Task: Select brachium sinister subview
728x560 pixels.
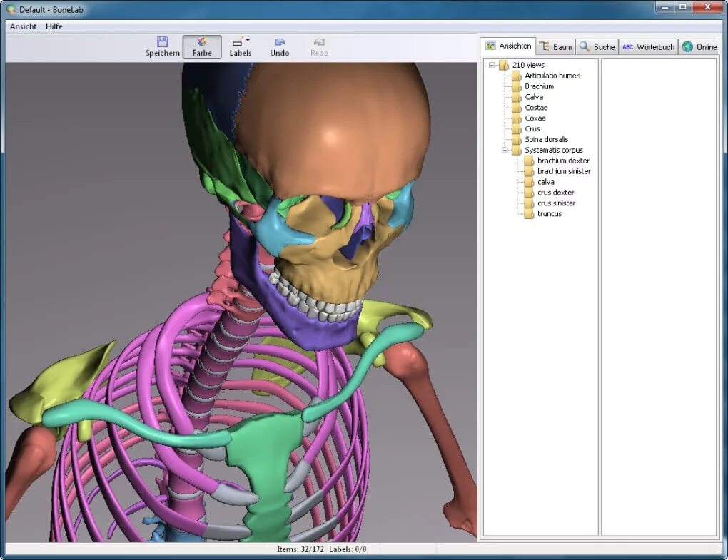Action: point(564,171)
